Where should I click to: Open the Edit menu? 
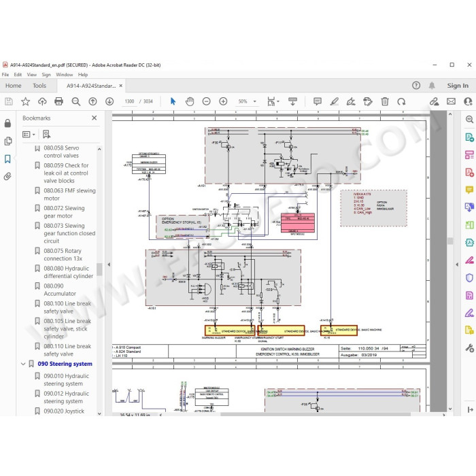click(x=18, y=75)
